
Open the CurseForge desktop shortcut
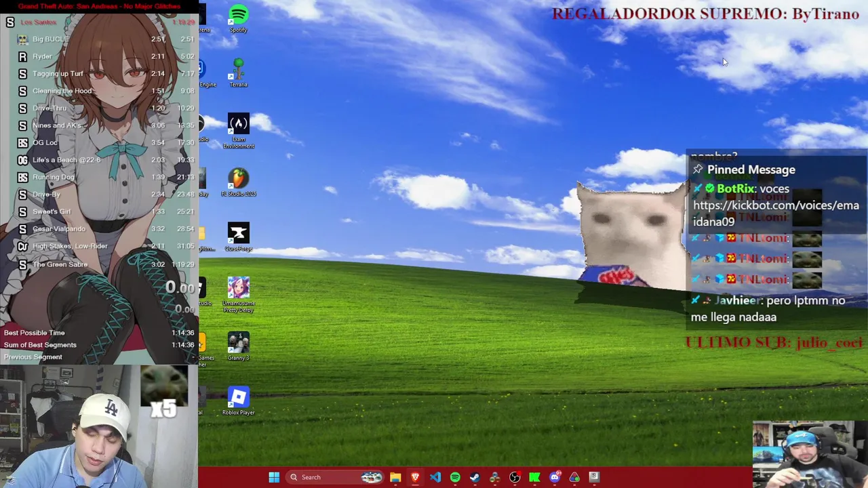point(238,237)
